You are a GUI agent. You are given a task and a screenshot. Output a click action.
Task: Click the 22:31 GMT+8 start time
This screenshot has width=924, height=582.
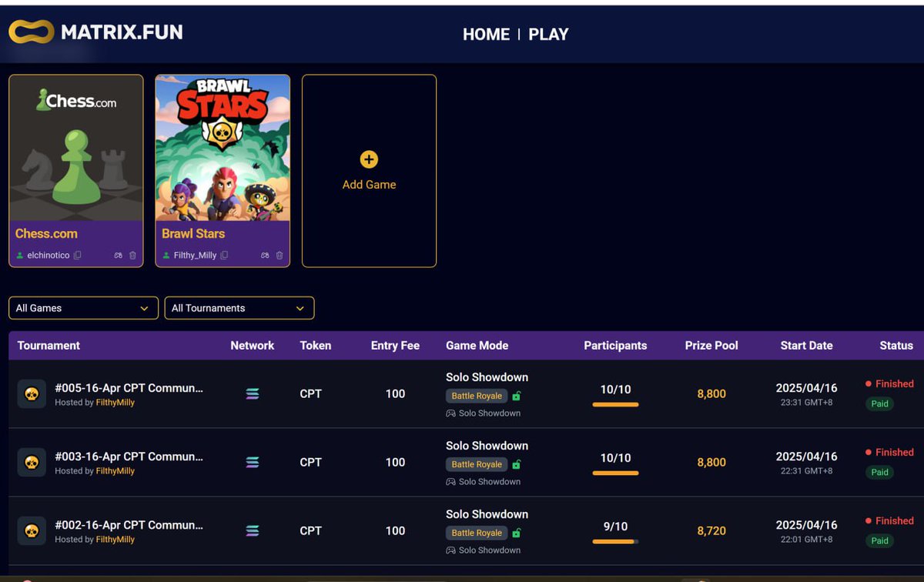(806, 470)
